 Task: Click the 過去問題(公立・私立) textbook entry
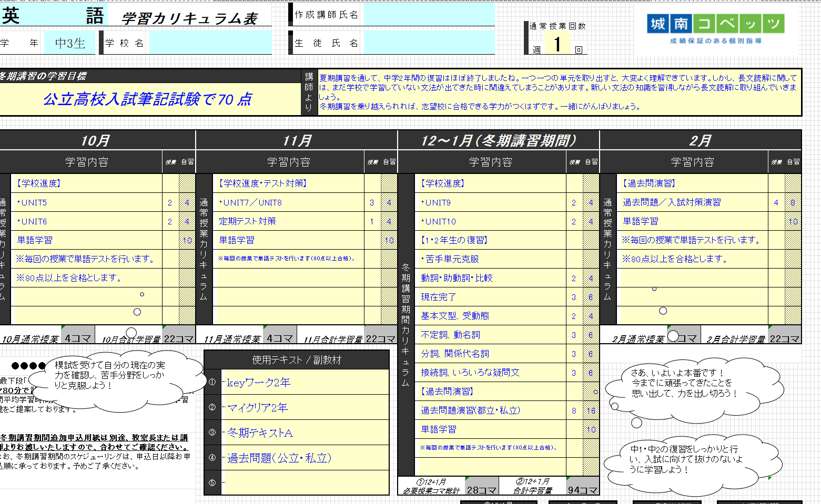[x=279, y=459]
